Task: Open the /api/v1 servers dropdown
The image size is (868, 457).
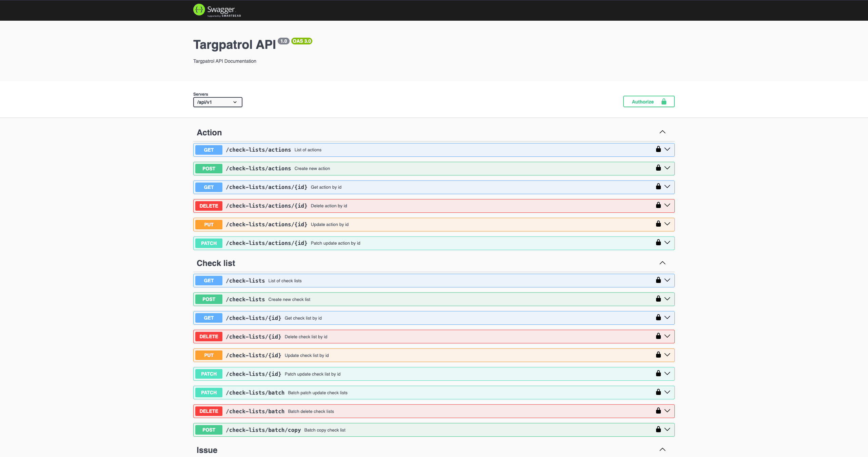Action: click(x=218, y=102)
